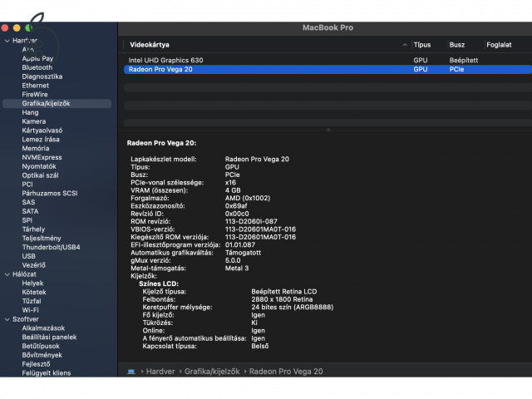Collapse the Hardver section chevron
The height and width of the screenshot is (399, 532).
tap(7, 41)
